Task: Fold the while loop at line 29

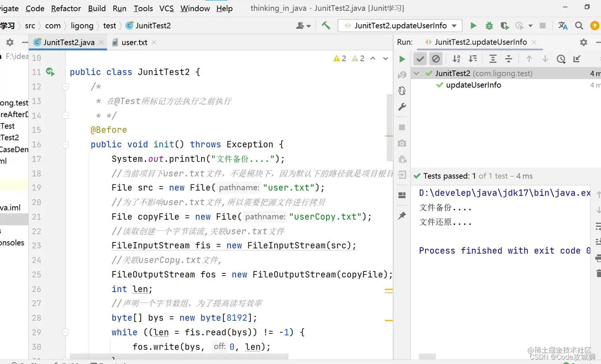Action: tap(66, 332)
